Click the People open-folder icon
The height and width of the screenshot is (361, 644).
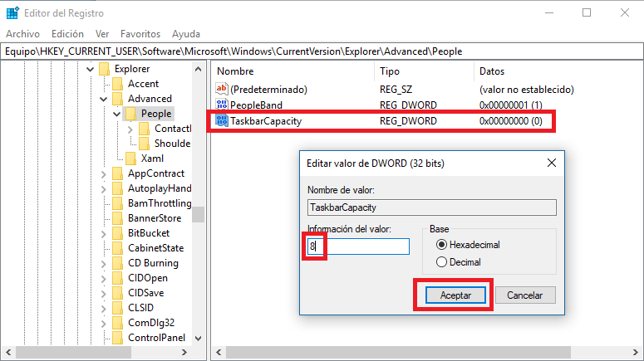(x=130, y=114)
